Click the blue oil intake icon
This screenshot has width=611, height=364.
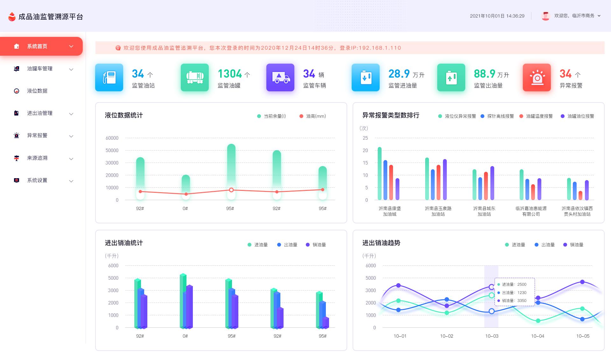pos(365,77)
